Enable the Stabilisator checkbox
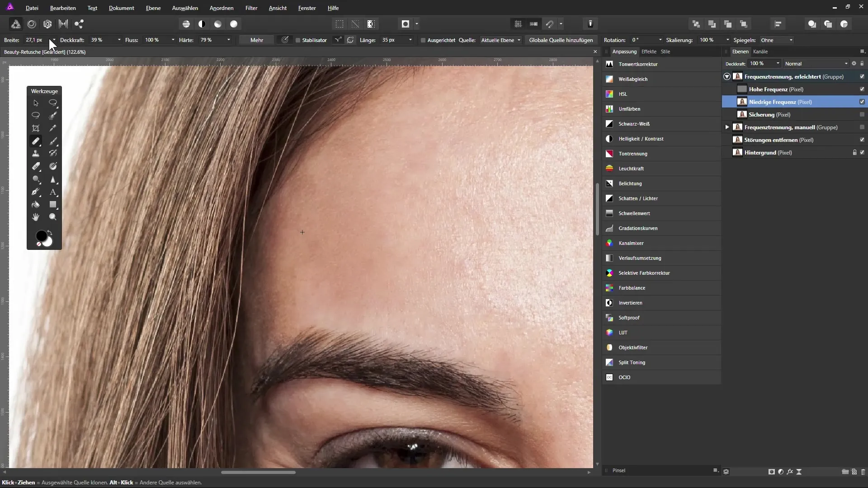The height and width of the screenshot is (488, 868). [x=298, y=40]
